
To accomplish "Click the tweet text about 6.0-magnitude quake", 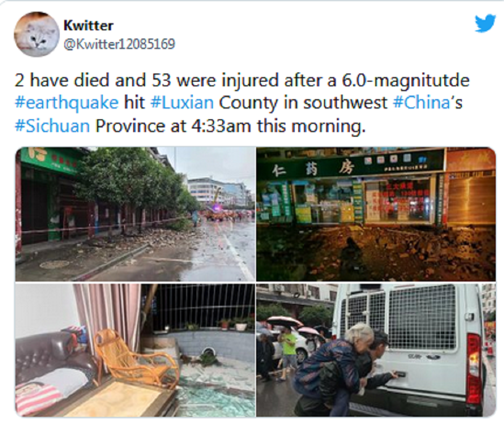I will click(242, 103).
